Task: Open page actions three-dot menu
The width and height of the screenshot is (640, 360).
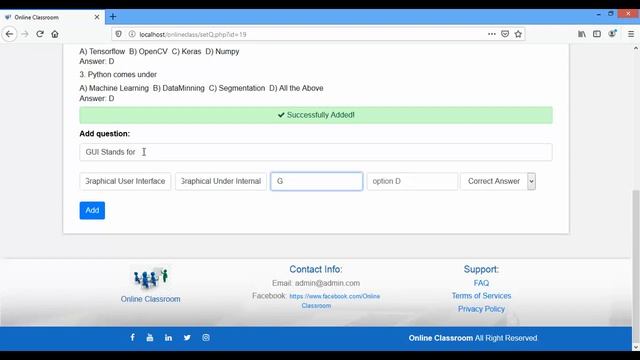Action: (492, 34)
